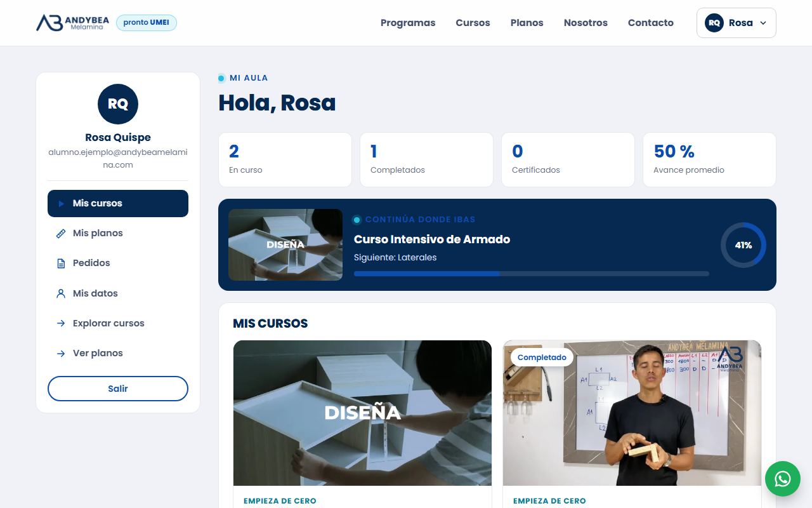Open Mis datos in the sidebar
Viewport: 812px width, 508px height.
click(118, 293)
